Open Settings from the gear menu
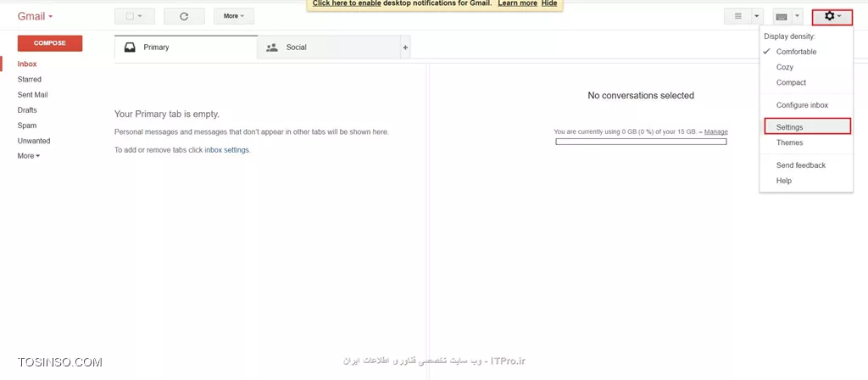The width and height of the screenshot is (868, 380). (807, 127)
